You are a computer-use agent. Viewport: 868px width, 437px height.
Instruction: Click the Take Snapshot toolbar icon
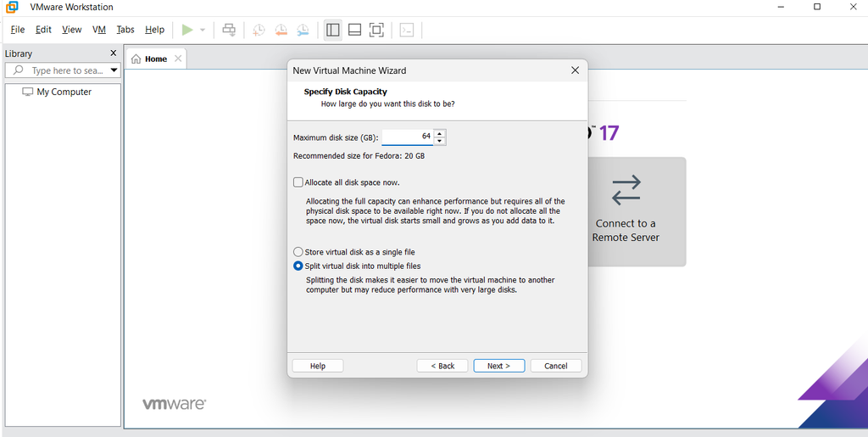[259, 30]
